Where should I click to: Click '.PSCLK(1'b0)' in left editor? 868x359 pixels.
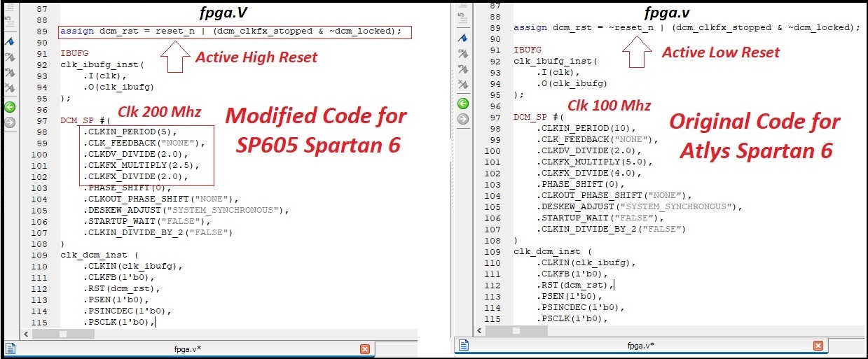(x=116, y=322)
